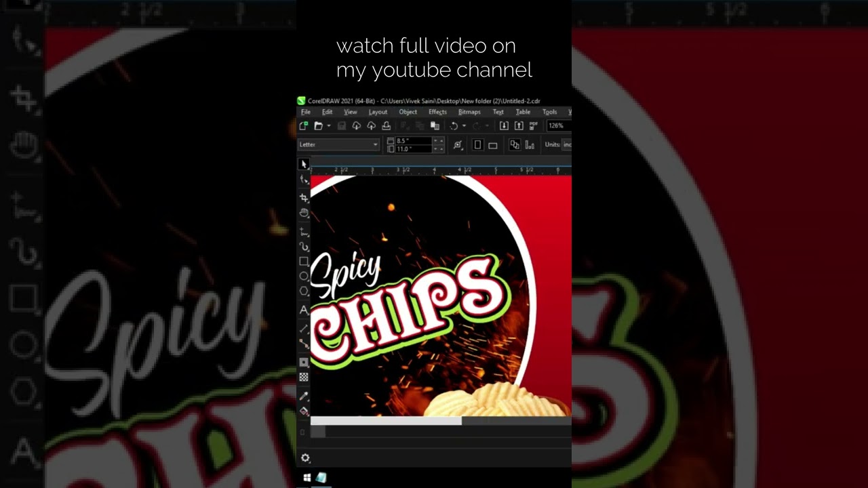Open the Effects menu
Viewport: 868px width, 488px height.
(437, 112)
